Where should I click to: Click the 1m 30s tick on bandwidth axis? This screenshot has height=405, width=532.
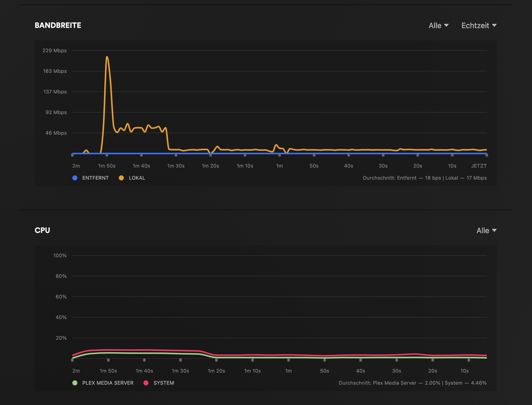pyautogui.click(x=176, y=155)
